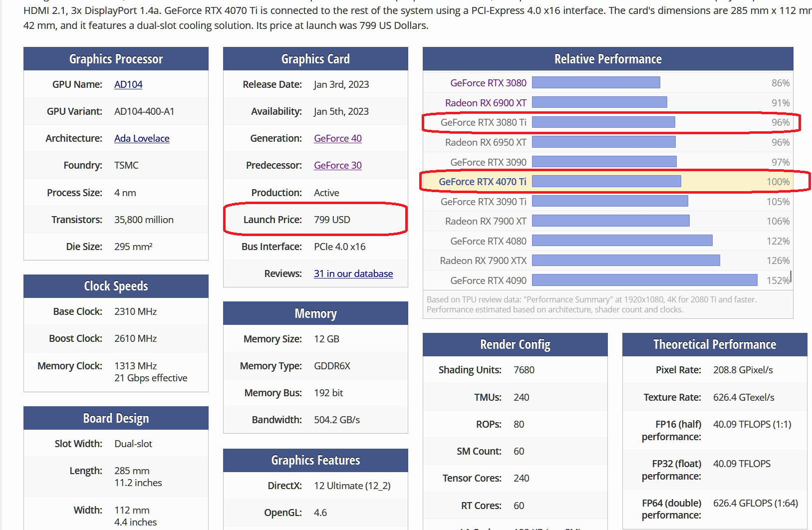Open the Radeon RX 7900 XTX entry
The image size is (812, 530).
coord(483,261)
